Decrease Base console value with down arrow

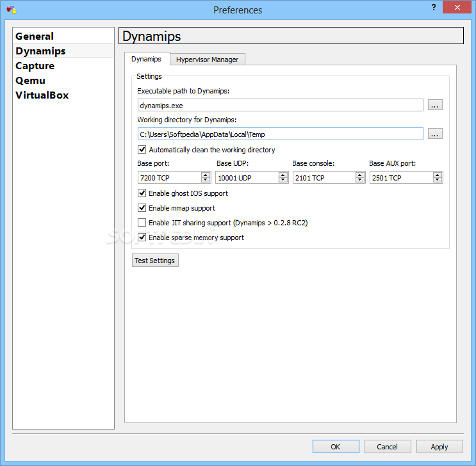[360, 180]
